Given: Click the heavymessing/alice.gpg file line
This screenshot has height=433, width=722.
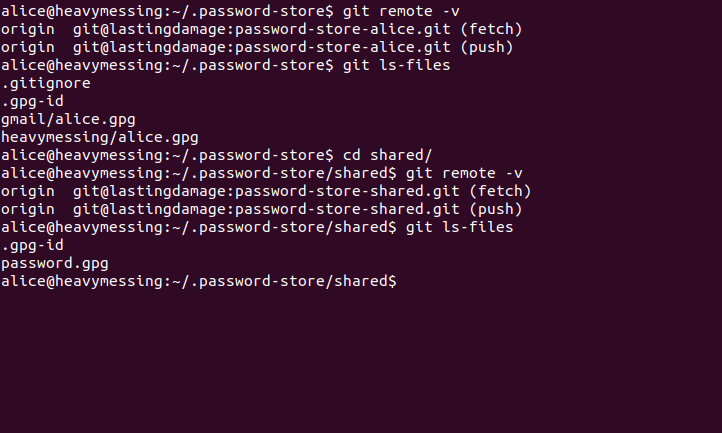Looking at the screenshot, I should click(x=100, y=137).
